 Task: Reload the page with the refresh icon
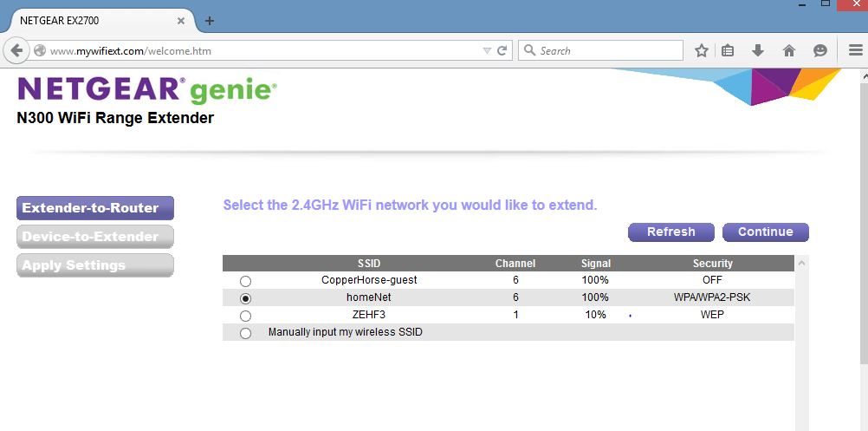point(502,51)
